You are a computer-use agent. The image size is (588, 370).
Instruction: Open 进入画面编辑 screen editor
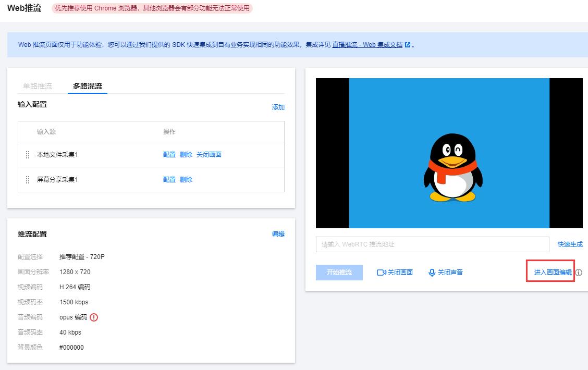coord(553,273)
